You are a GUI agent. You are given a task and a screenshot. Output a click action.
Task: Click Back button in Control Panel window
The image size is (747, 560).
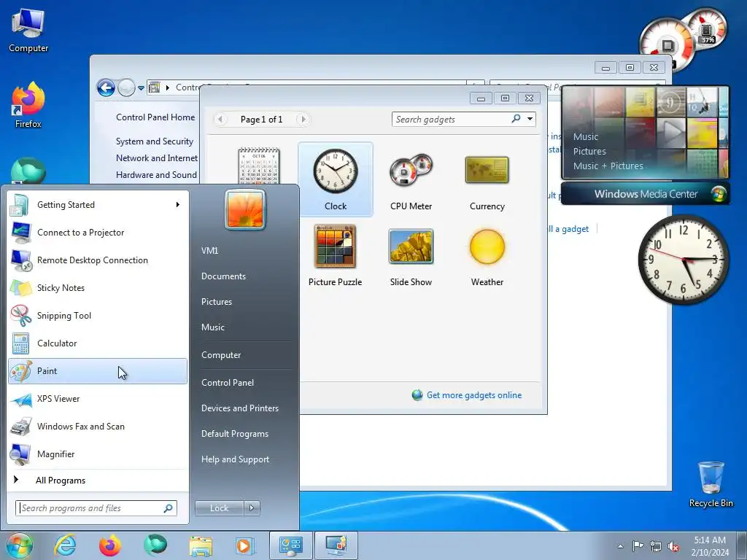[x=106, y=87]
